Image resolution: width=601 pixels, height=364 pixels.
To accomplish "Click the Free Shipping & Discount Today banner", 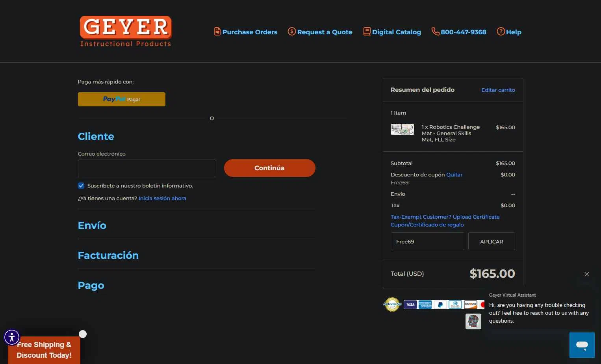I will 44,350.
